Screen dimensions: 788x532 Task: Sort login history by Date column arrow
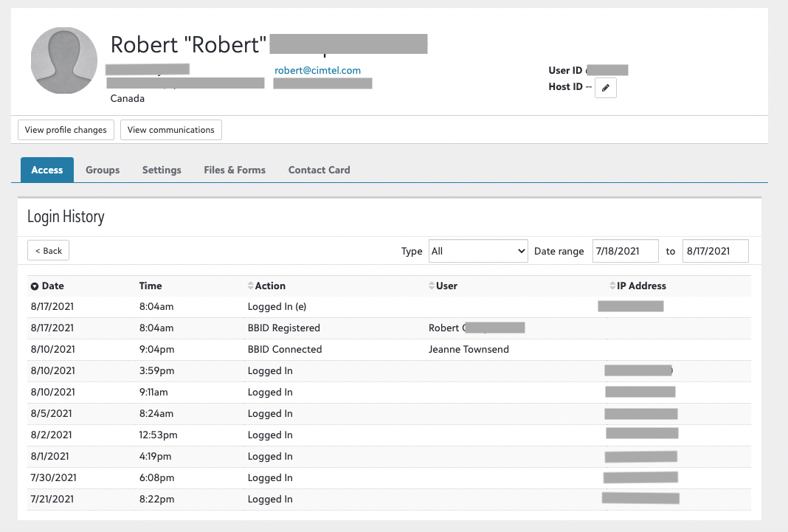point(35,286)
